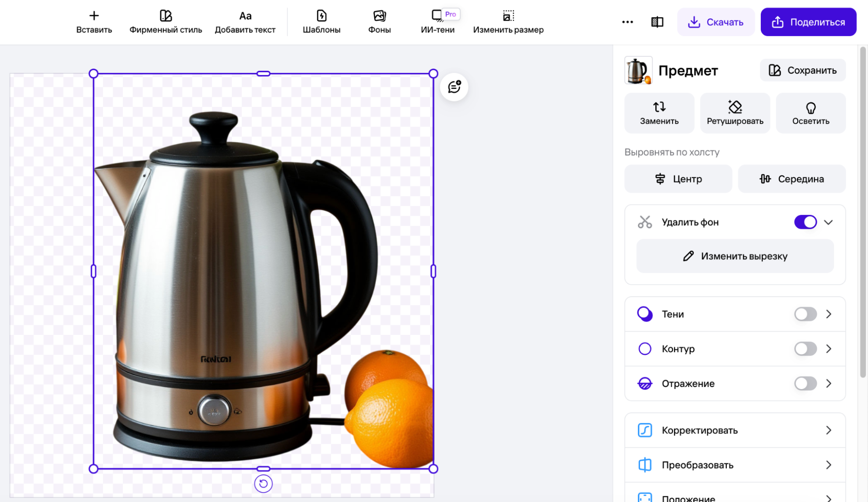Click the kettle object thumbnail in panel
Image resolution: width=868 pixels, height=502 pixels.
point(638,70)
